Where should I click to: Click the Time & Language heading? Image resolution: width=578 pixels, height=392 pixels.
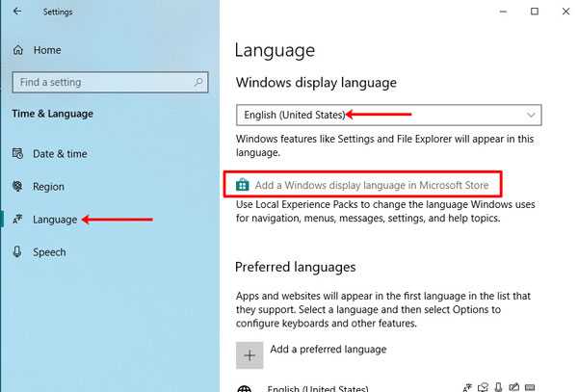[52, 114]
